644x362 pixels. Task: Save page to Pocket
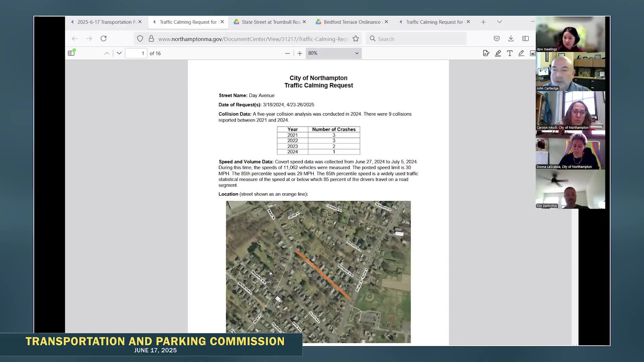click(497, 39)
